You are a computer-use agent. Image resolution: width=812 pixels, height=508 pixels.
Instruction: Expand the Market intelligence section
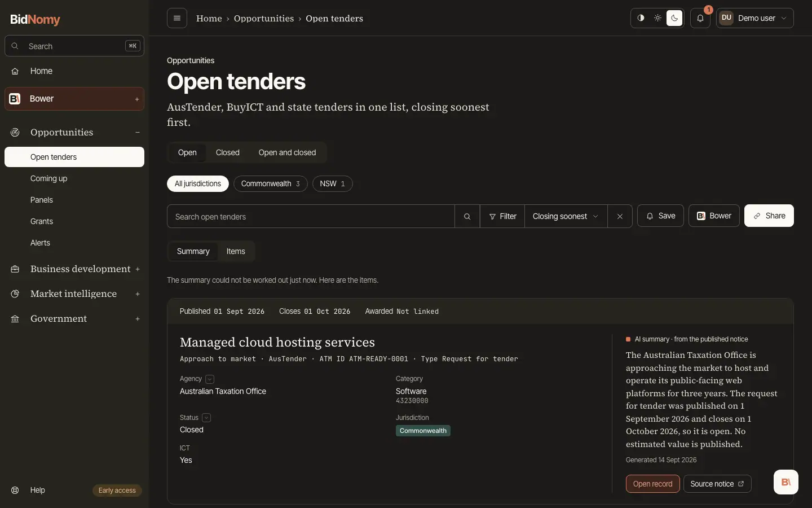tap(74, 294)
